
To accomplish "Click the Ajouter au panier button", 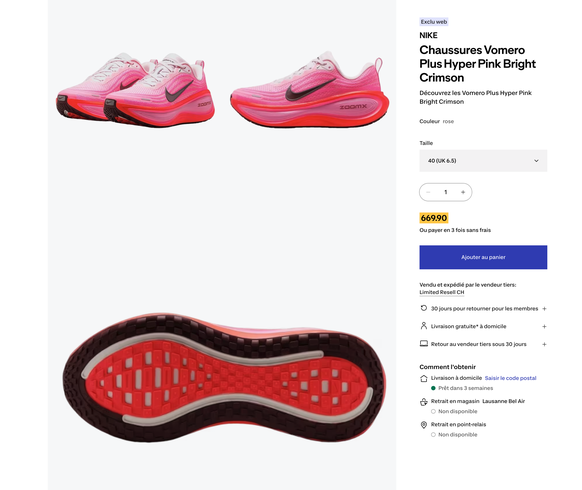I will coord(483,257).
